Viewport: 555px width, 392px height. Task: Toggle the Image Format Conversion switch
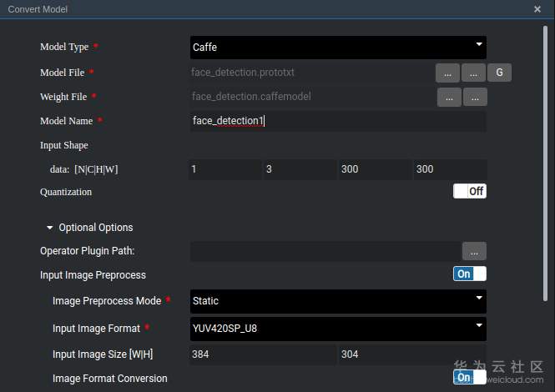(470, 377)
